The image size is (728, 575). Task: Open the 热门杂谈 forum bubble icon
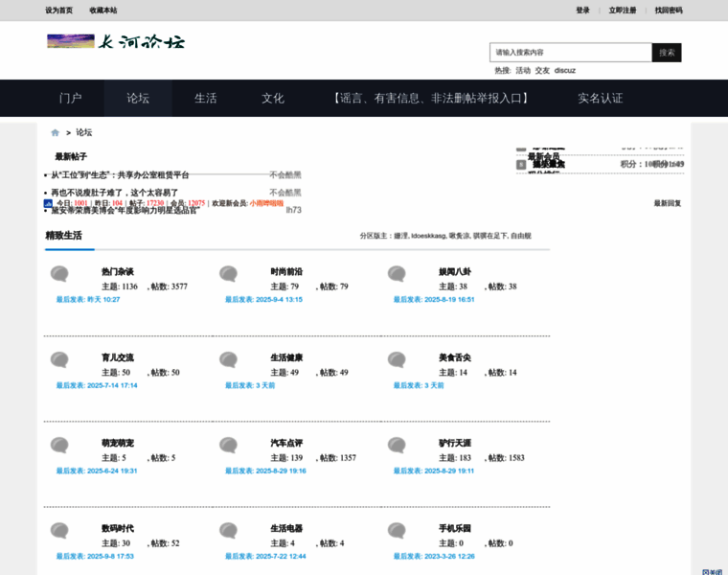59,273
